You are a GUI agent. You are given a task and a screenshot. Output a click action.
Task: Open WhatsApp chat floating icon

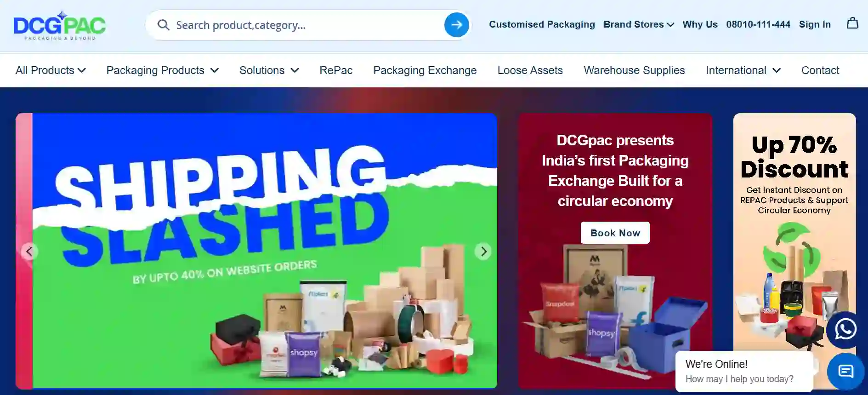pyautogui.click(x=845, y=329)
